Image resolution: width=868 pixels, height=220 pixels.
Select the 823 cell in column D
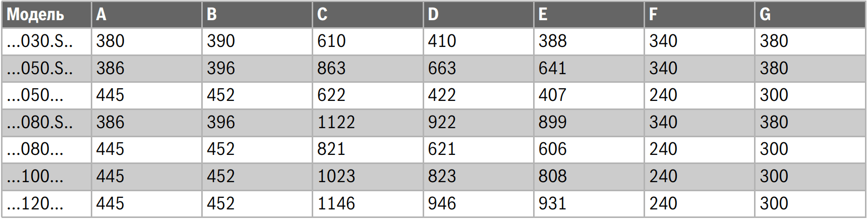tap(442, 177)
